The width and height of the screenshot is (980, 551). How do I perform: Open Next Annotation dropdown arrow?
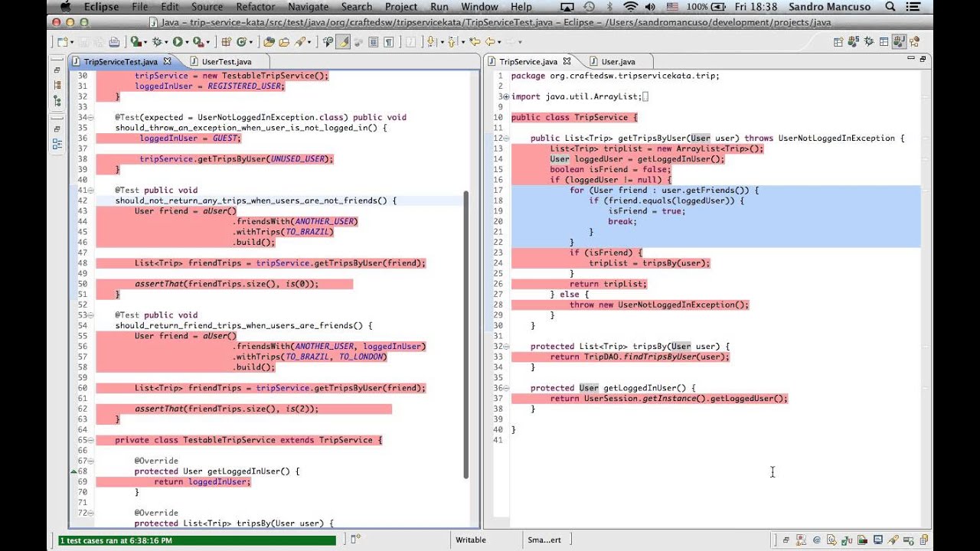pyautogui.click(x=442, y=43)
